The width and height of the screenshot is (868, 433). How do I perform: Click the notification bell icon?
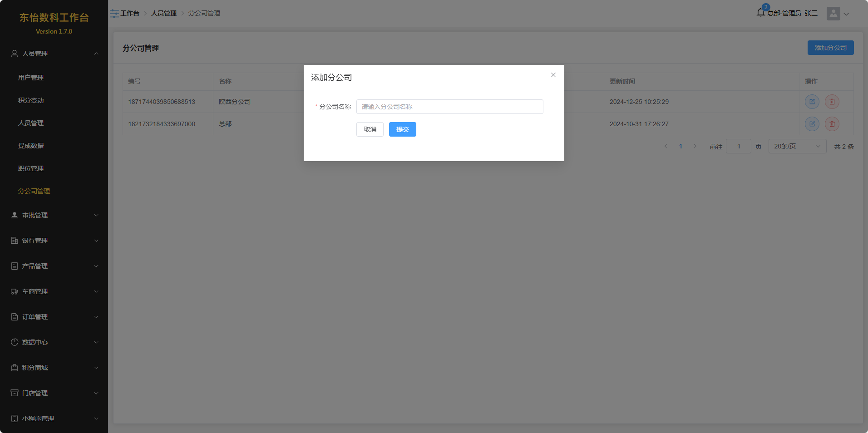[761, 13]
